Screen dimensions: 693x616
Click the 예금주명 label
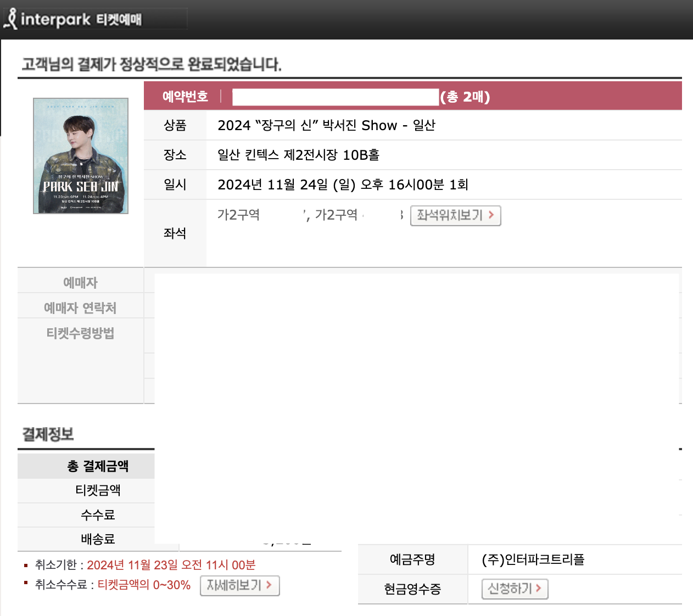[412, 559]
